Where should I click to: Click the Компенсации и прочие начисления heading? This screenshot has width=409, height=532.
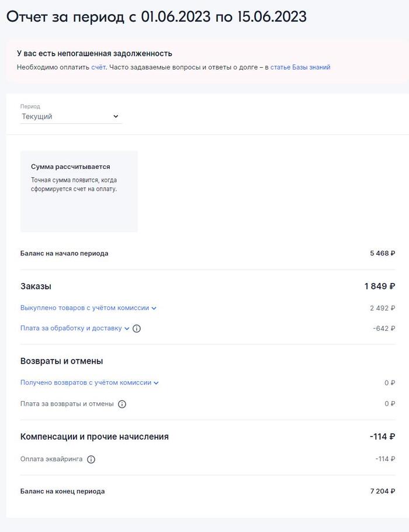[94, 437]
